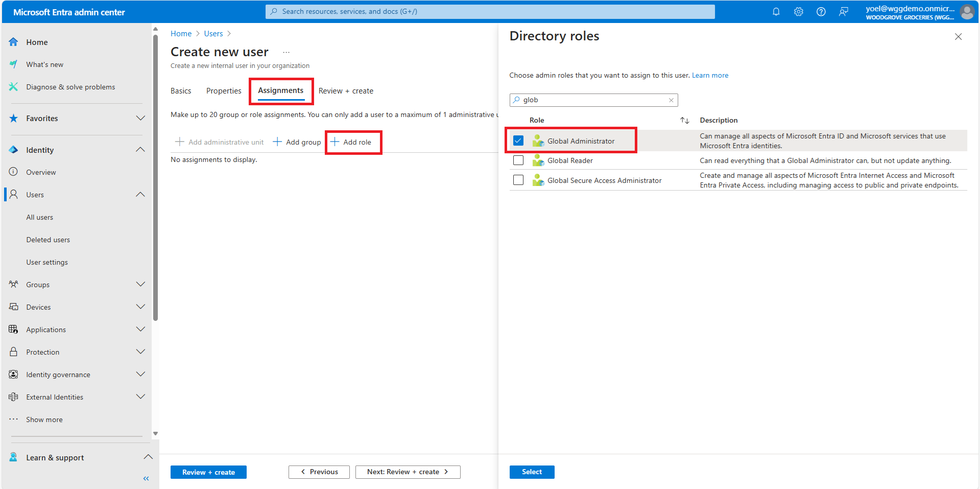The image size is (980, 489).
Task: Check Global Secure Access Administrator checkbox
Action: click(518, 180)
